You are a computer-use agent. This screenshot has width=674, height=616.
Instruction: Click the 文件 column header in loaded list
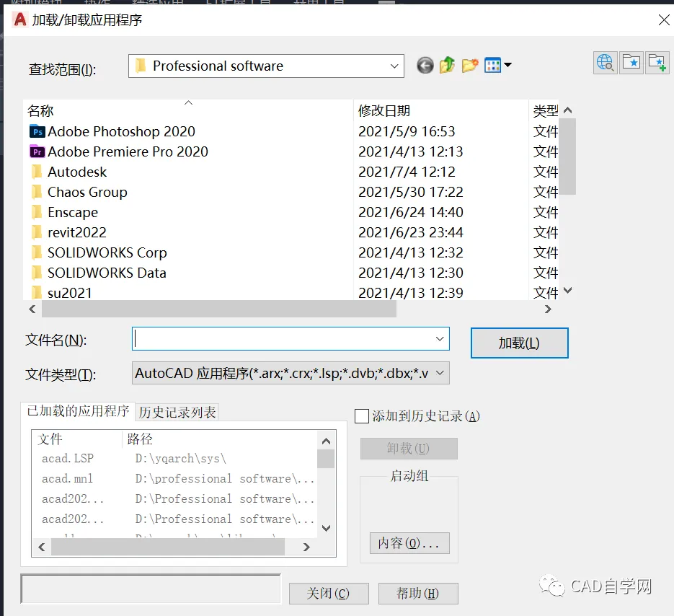50,439
